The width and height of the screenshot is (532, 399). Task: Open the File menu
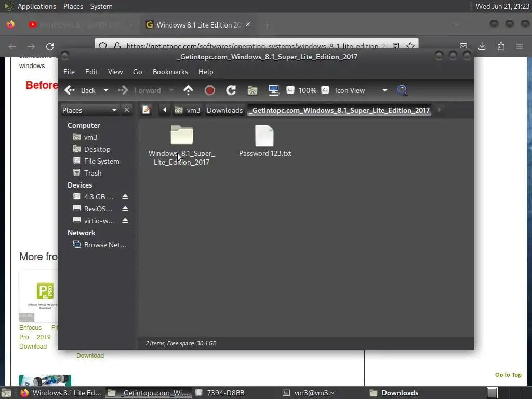tap(69, 72)
